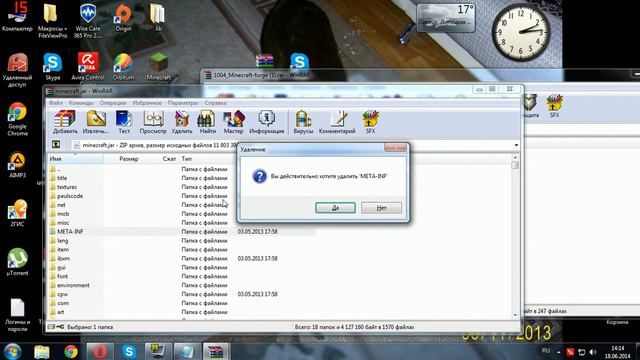Click the Комментарий (Comment) toolbar icon
640x360 pixels.
click(x=337, y=122)
